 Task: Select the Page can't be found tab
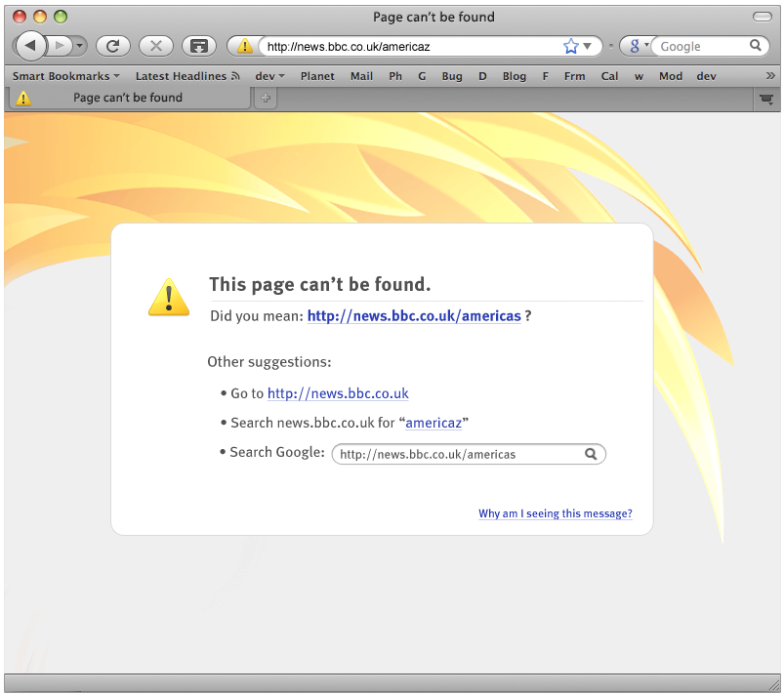(x=129, y=98)
